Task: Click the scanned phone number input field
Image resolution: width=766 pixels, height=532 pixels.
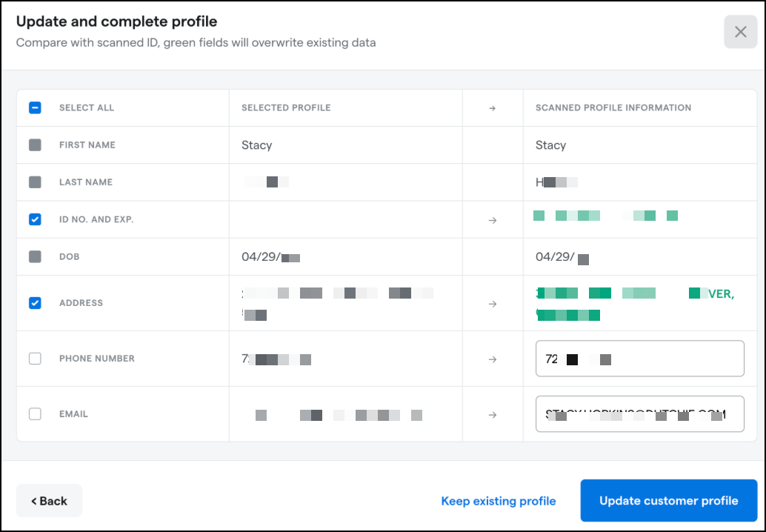Action: (x=639, y=359)
